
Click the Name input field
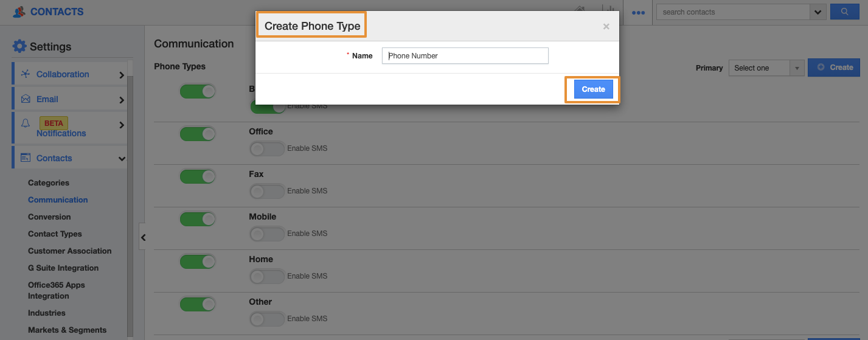pos(465,56)
